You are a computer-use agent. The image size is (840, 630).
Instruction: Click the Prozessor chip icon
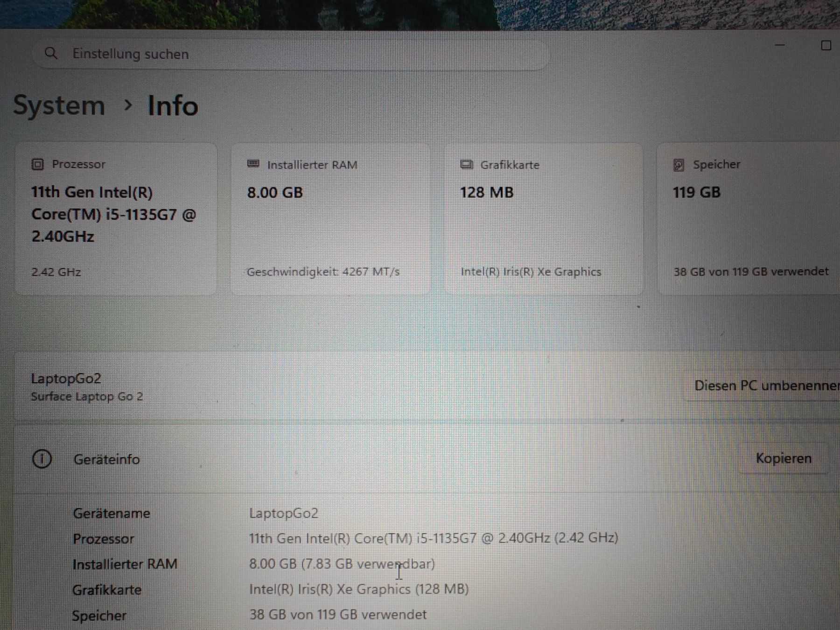[x=37, y=164]
